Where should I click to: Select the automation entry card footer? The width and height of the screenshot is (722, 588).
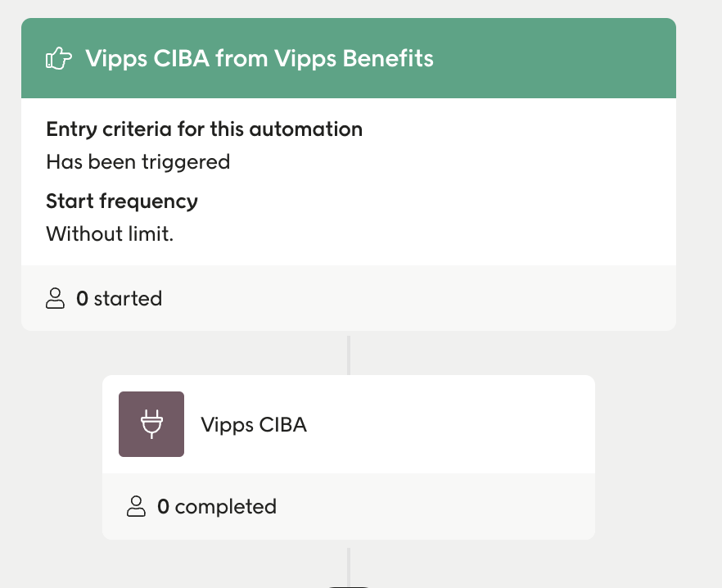click(x=349, y=298)
